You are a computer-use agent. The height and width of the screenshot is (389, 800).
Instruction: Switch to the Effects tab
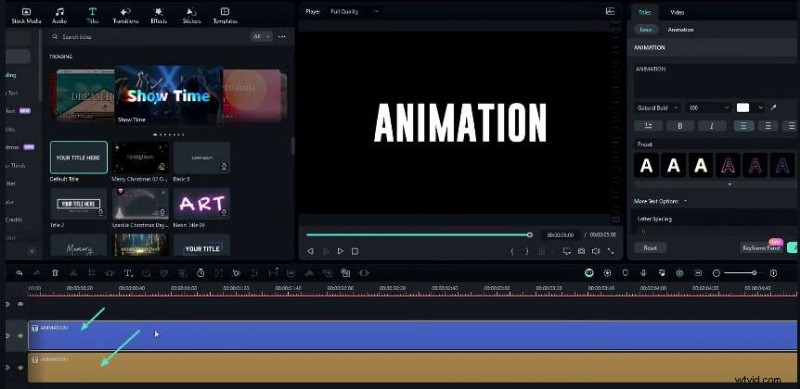click(x=158, y=15)
